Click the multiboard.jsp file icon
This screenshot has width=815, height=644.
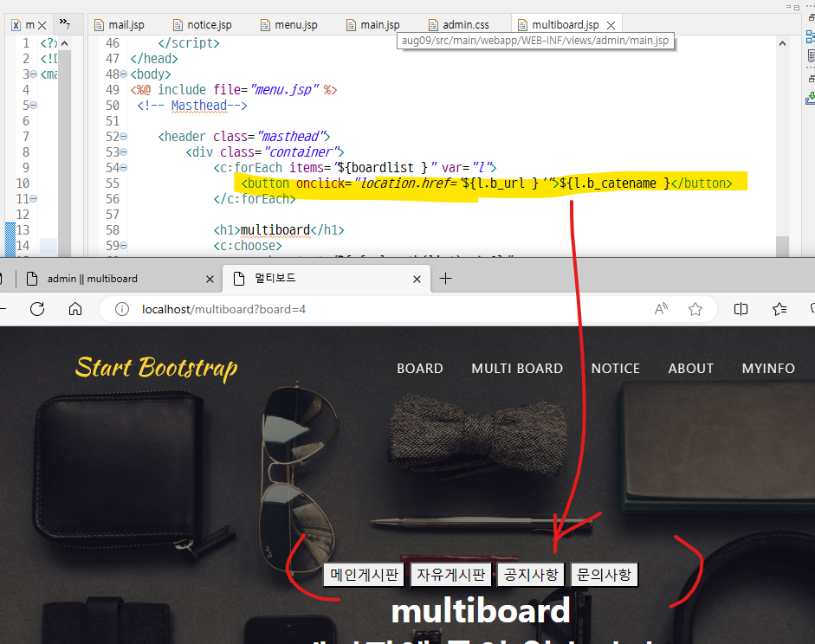coord(522,25)
